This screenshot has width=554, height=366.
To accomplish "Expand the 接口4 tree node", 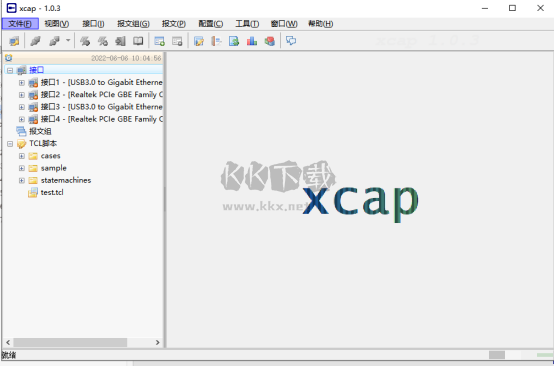I will coord(22,119).
